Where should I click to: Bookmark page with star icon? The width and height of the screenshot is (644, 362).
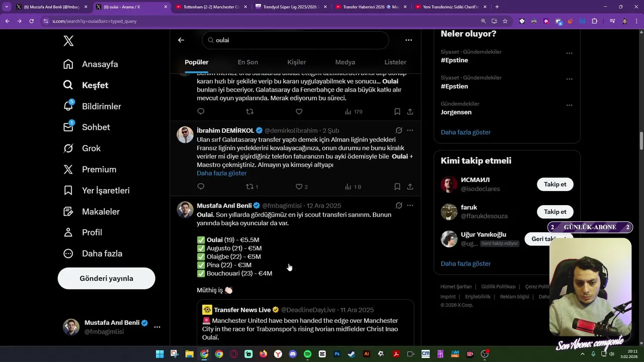coord(505,21)
